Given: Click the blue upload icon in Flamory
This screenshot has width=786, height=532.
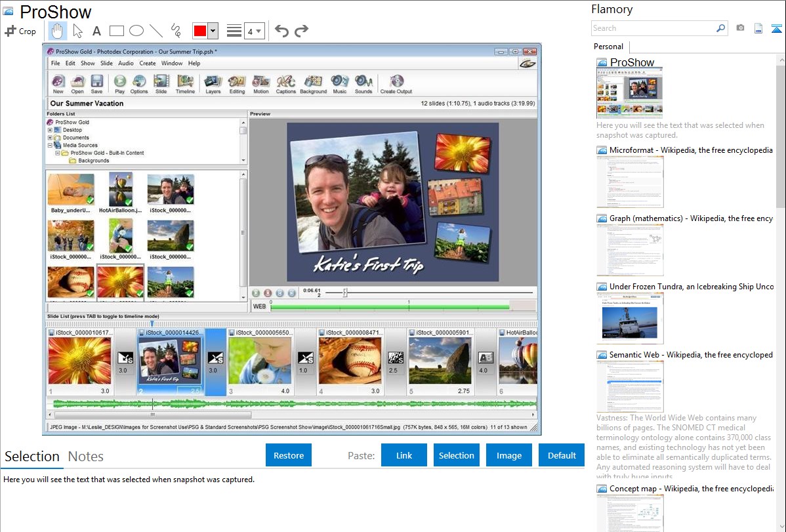Looking at the screenshot, I should [776, 28].
